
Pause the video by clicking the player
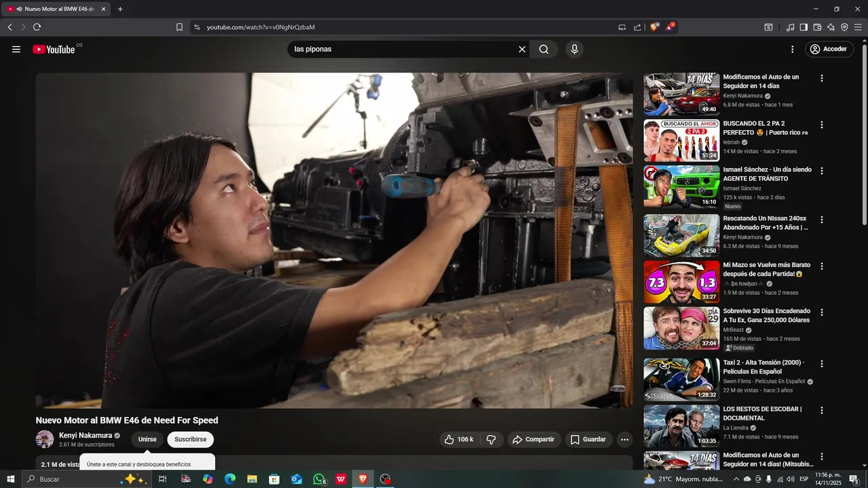coord(334,240)
